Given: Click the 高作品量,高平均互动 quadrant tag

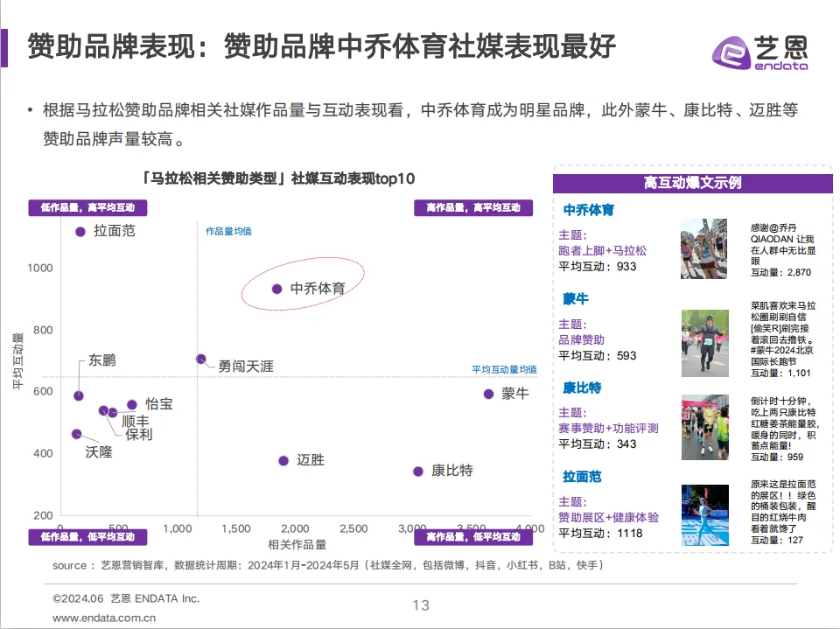Looking at the screenshot, I should (x=473, y=208).
